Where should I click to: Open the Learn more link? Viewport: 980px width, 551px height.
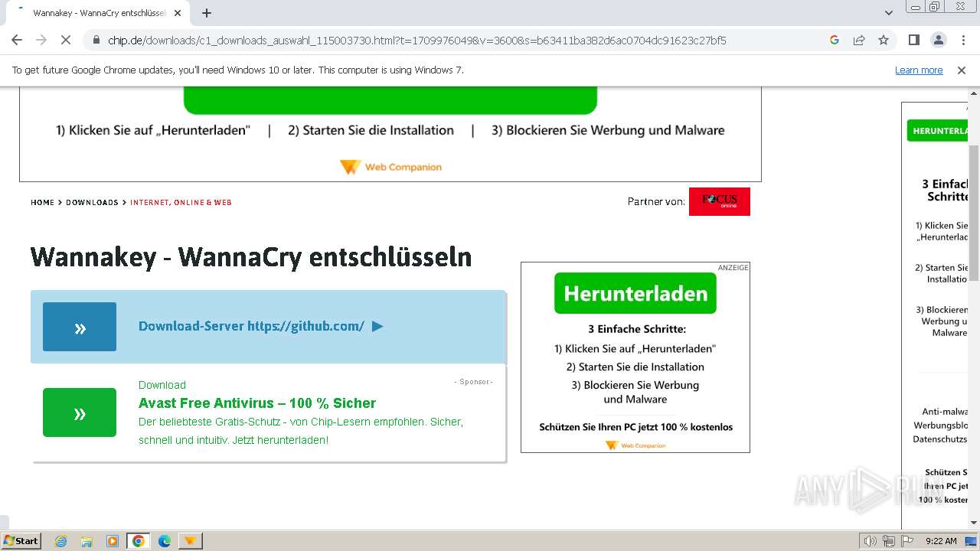coord(919,70)
